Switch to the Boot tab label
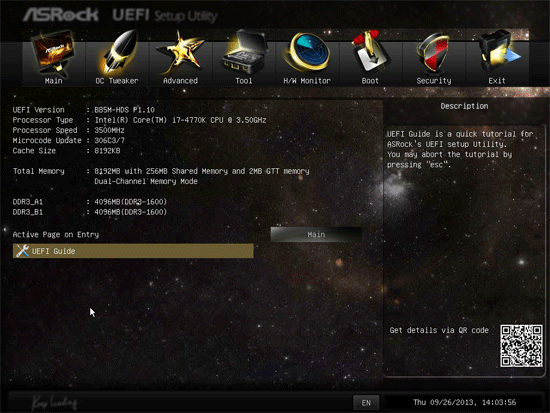 coord(370,81)
